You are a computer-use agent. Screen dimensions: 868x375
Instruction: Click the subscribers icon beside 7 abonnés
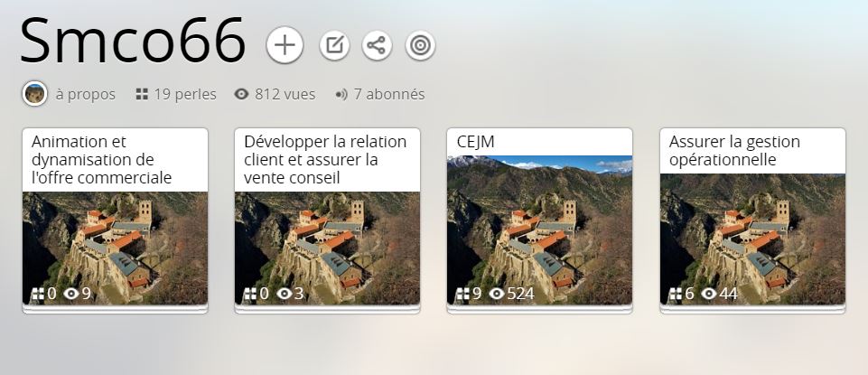coord(341,94)
